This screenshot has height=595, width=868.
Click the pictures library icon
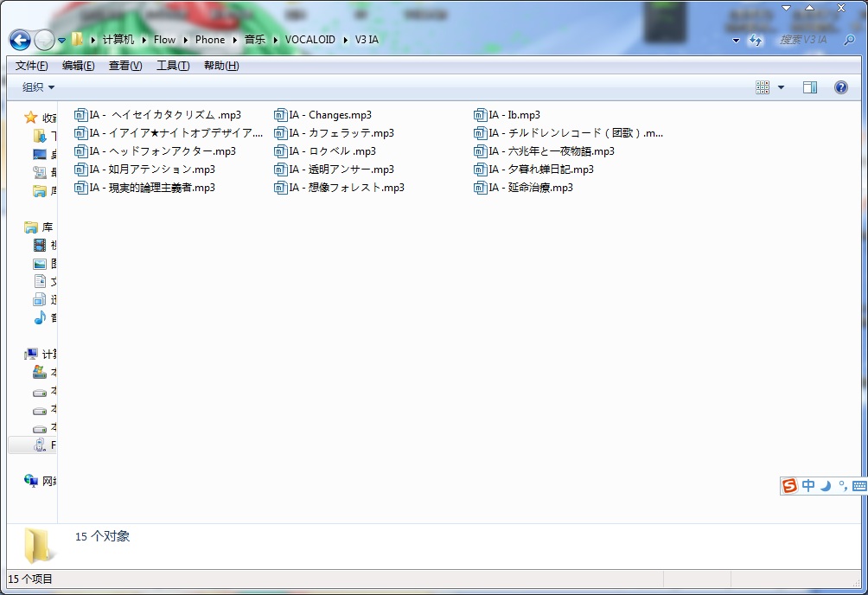(39, 264)
